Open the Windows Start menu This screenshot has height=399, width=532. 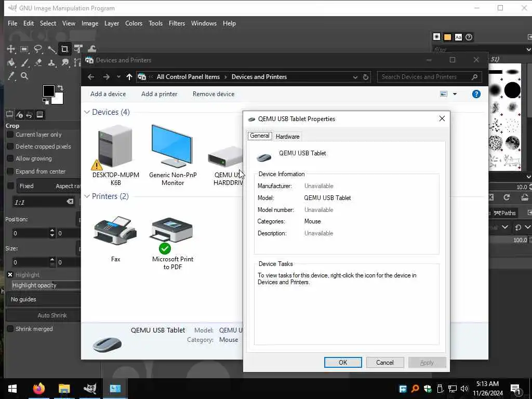coord(12,389)
